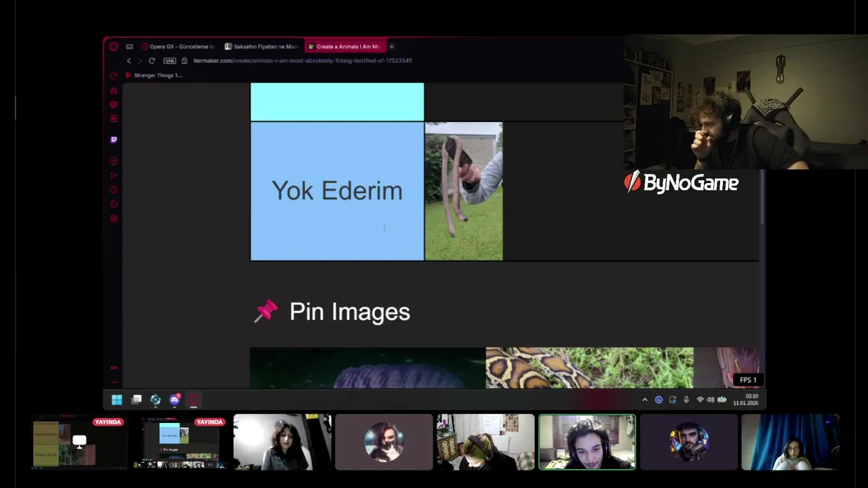Click the padlock site security icon
The width and height of the screenshot is (868, 488).
(184, 61)
